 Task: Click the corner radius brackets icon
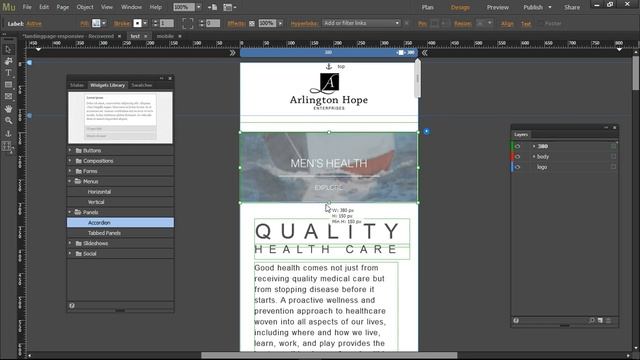[187, 23]
